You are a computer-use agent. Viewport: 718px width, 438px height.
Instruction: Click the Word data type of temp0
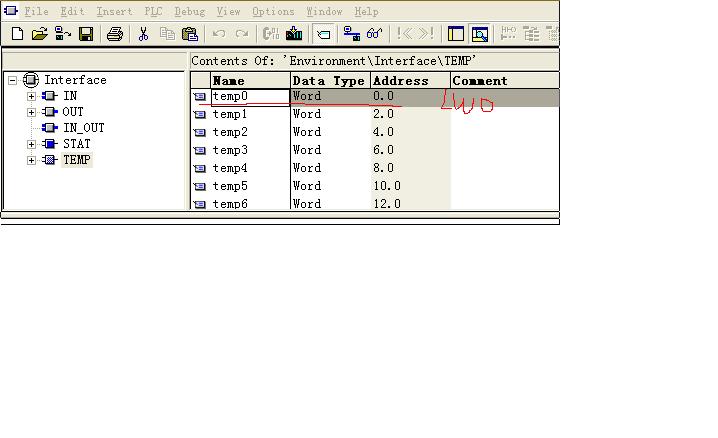click(330, 96)
